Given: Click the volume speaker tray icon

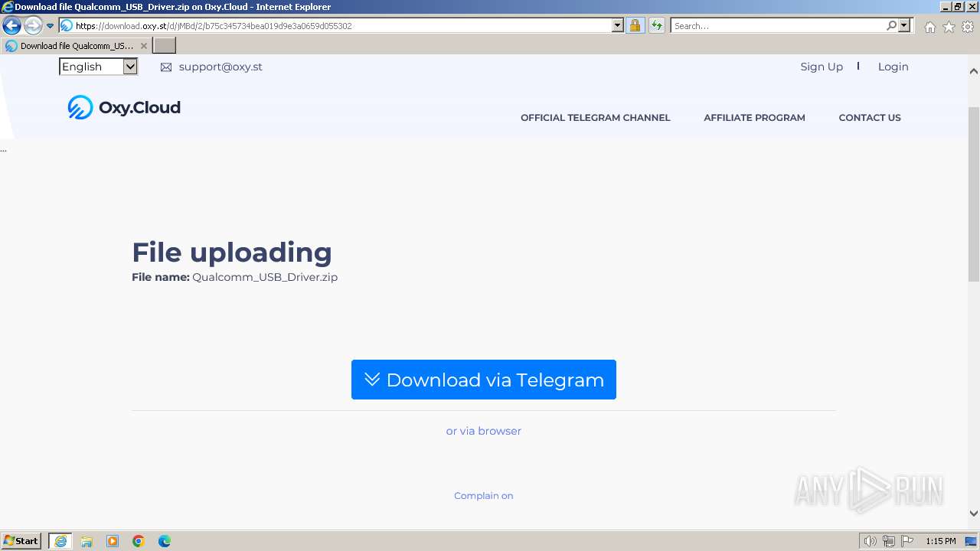Looking at the screenshot, I should (870, 541).
